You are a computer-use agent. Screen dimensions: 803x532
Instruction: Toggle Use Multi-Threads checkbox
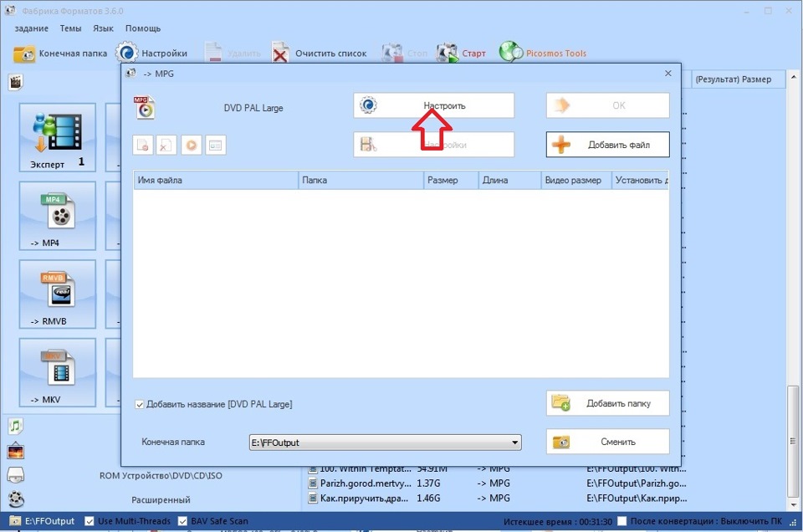point(90,521)
